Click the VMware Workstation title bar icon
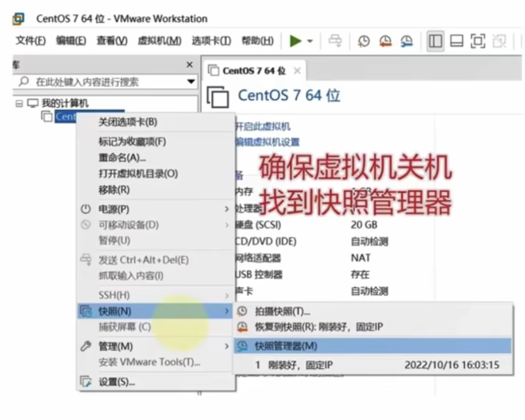The height and width of the screenshot is (420, 525). [x=18, y=18]
